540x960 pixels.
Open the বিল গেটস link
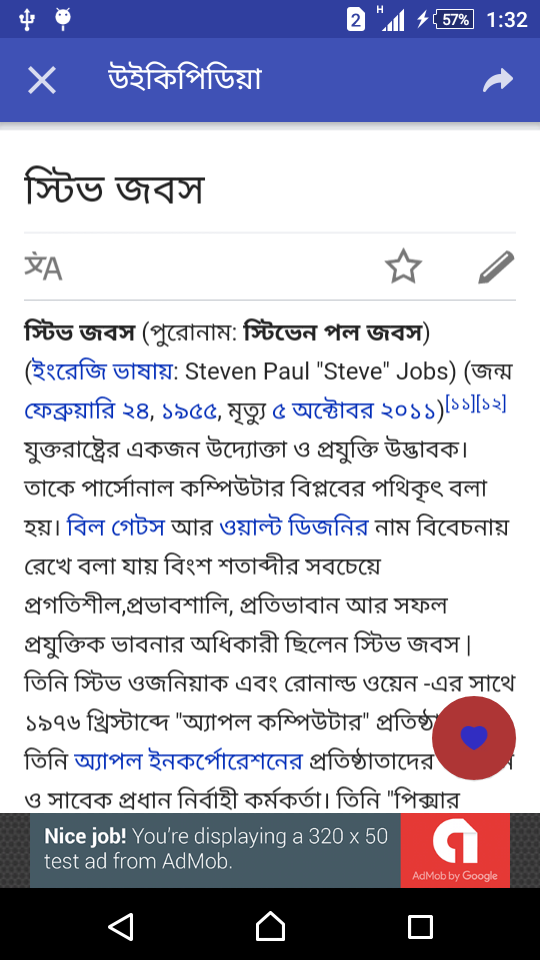coord(116,526)
